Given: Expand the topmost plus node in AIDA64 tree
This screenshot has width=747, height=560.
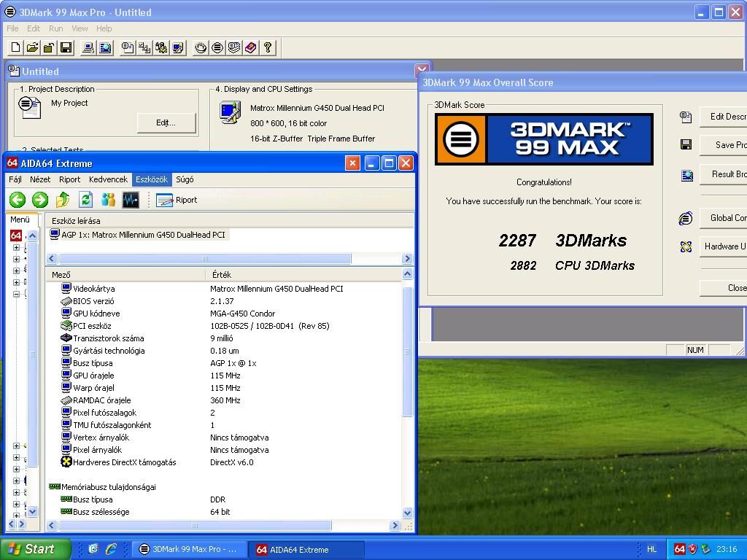Looking at the screenshot, I should (16, 248).
